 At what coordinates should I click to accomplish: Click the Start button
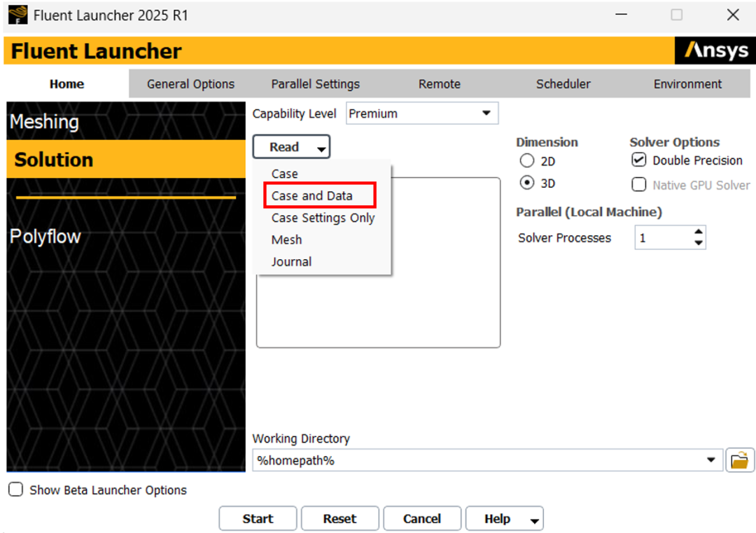click(x=258, y=518)
